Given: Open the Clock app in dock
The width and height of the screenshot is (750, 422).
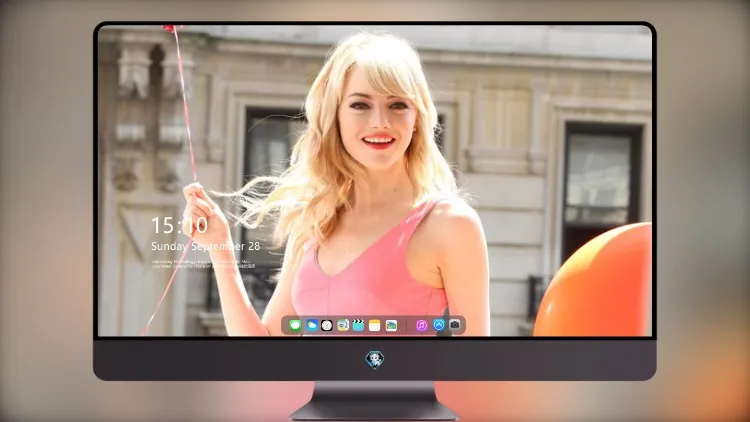Looking at the screenshot, I should (327, 326).
